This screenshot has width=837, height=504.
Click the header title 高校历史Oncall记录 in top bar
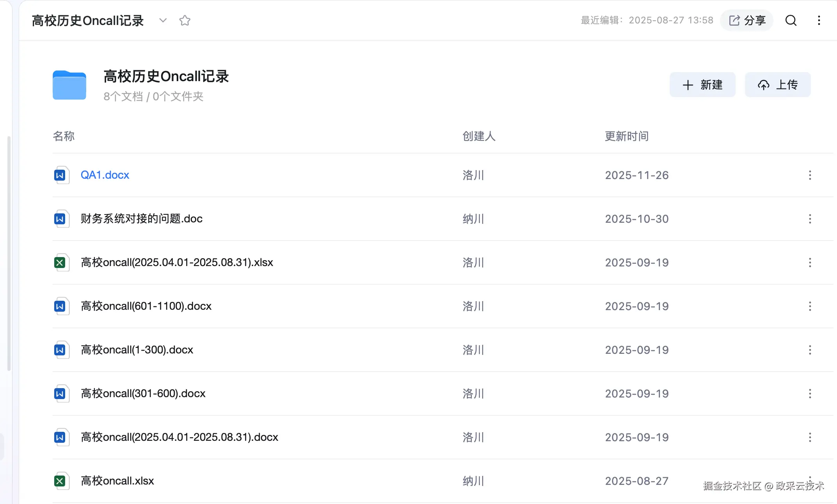pyautogui.click(x=88, y=20)
